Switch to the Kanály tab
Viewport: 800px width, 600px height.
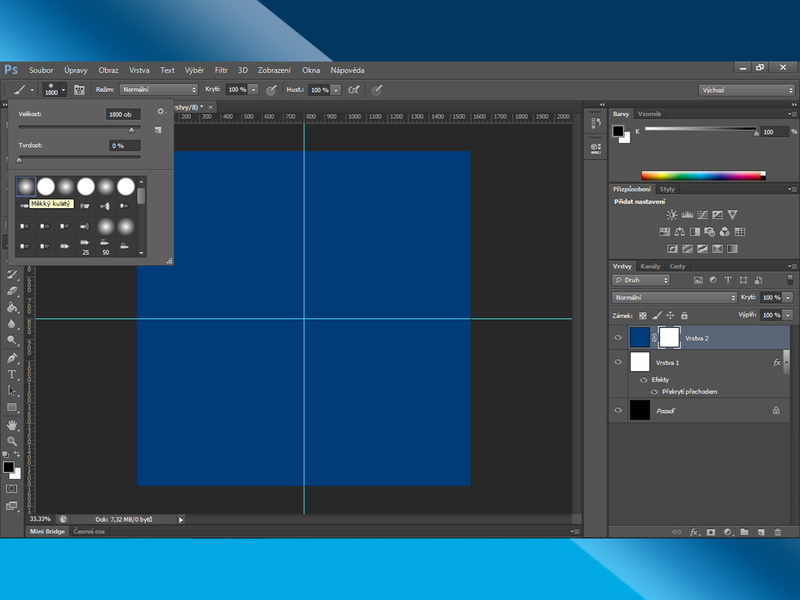point(650,266)
